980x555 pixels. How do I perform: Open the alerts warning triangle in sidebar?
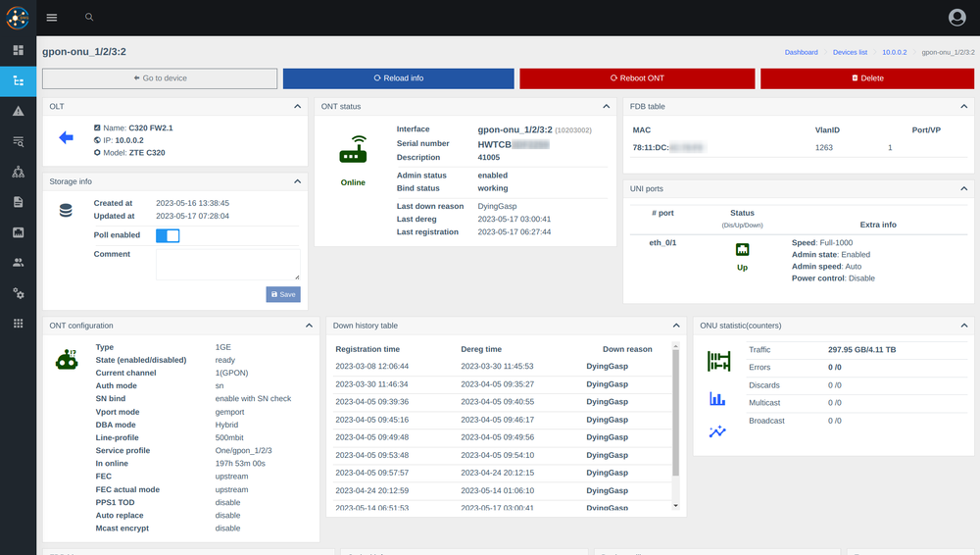tap(18, 111)
